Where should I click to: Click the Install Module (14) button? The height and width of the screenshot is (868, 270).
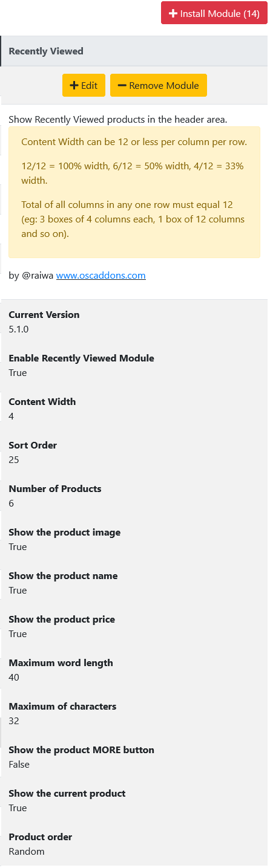coord(214,13)
